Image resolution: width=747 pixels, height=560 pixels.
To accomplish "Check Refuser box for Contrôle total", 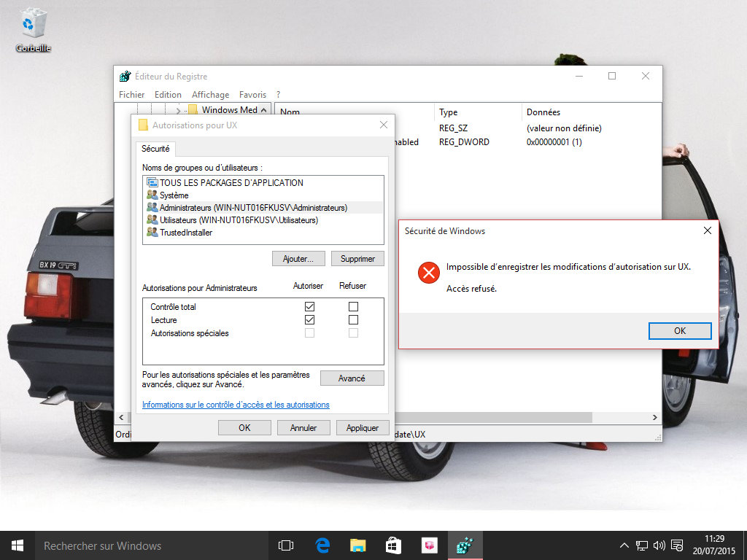I will click(x=353, y=307).
